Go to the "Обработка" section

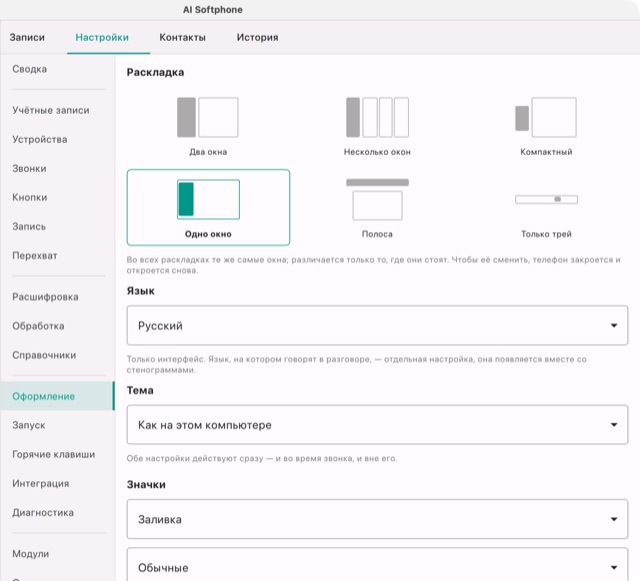coord(58,326)
